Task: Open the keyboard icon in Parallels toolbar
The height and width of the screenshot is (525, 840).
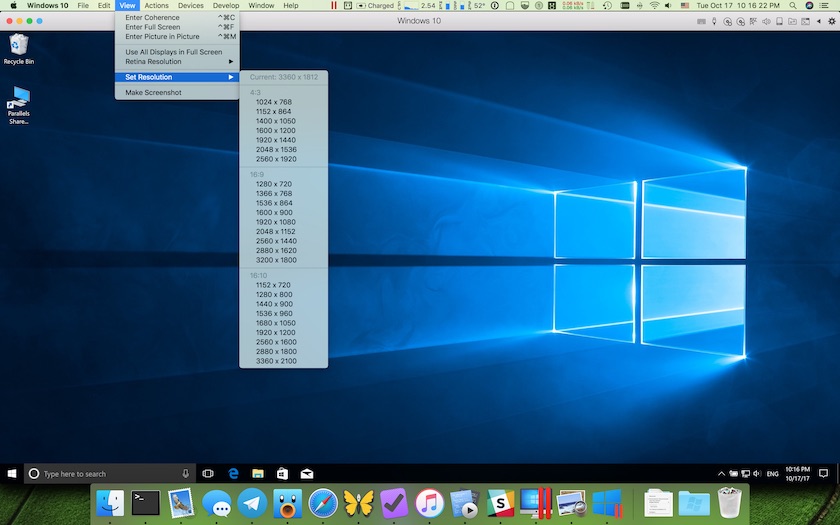Action: [x=701, y=21]
